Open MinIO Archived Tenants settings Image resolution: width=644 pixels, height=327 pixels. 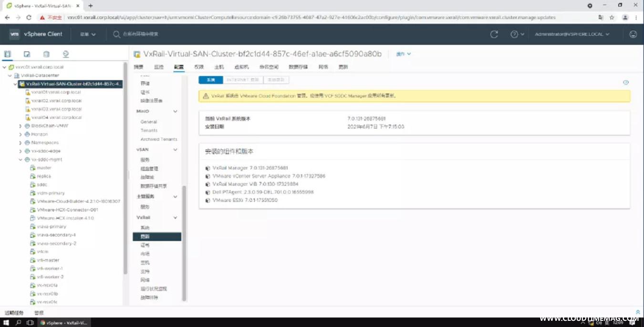coord(159,139)
